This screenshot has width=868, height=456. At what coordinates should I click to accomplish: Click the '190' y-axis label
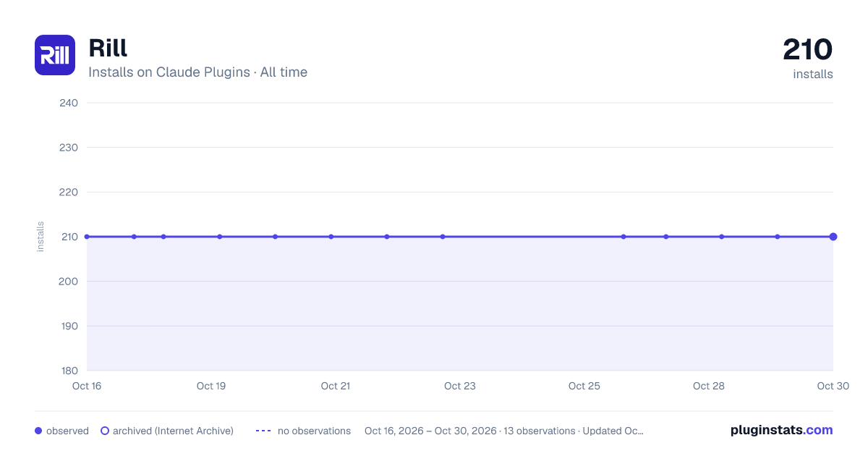69,326
